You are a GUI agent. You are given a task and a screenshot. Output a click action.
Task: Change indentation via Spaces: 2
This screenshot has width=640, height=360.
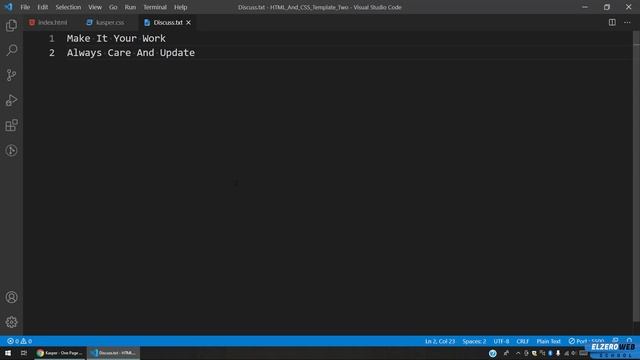point(474,341)
